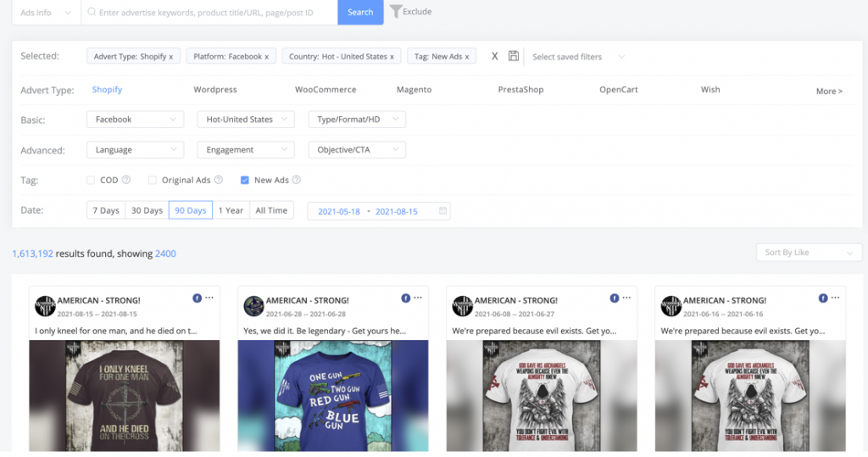Open the Sort By Like dropdown
This screenshot has height=457, width=868.
809,253
